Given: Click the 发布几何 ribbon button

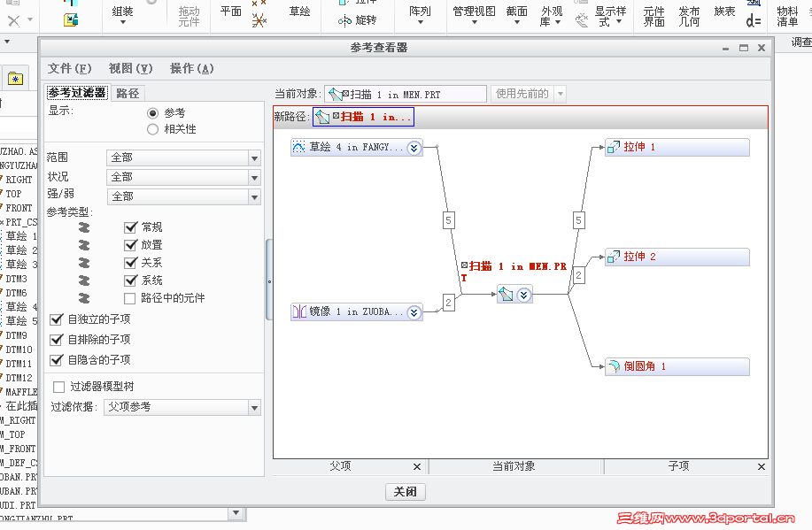Looking at the screenshot, I should tap(689, 16).
